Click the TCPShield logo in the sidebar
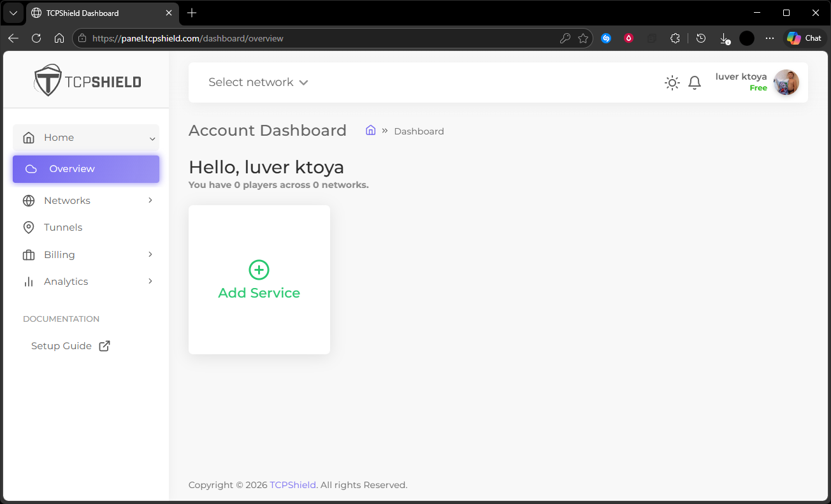This screenshot has height=504, width=831. pyautogui.click(x=87, y=81)
